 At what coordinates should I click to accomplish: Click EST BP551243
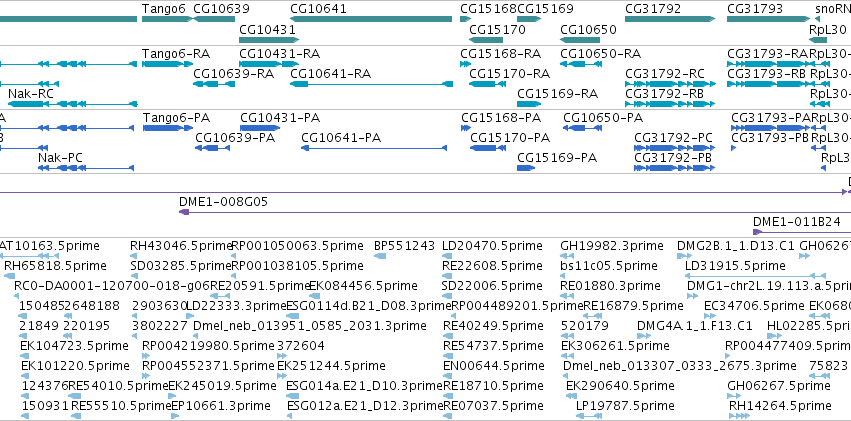(404, 246)
